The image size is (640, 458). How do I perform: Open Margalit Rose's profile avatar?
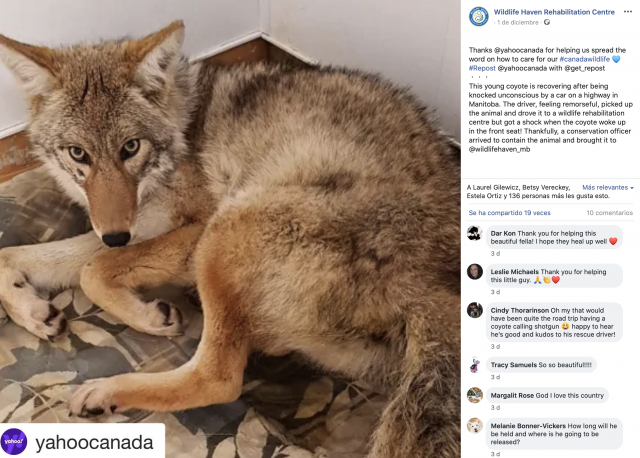475,395
